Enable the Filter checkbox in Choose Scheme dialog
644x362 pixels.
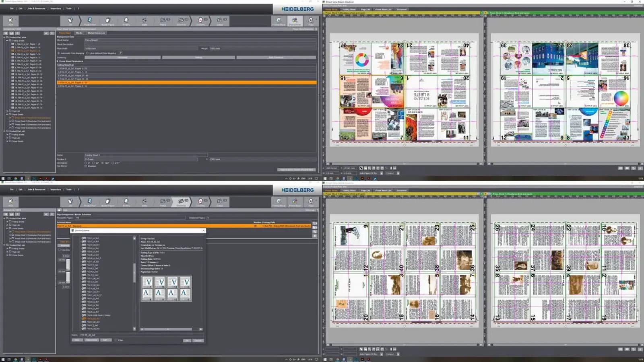tap(116, 340)
